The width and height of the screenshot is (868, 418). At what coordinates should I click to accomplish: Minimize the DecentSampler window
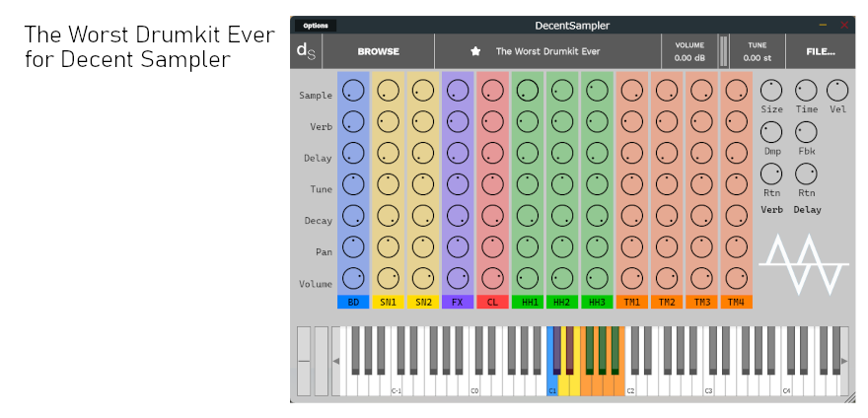coord(824,26)
